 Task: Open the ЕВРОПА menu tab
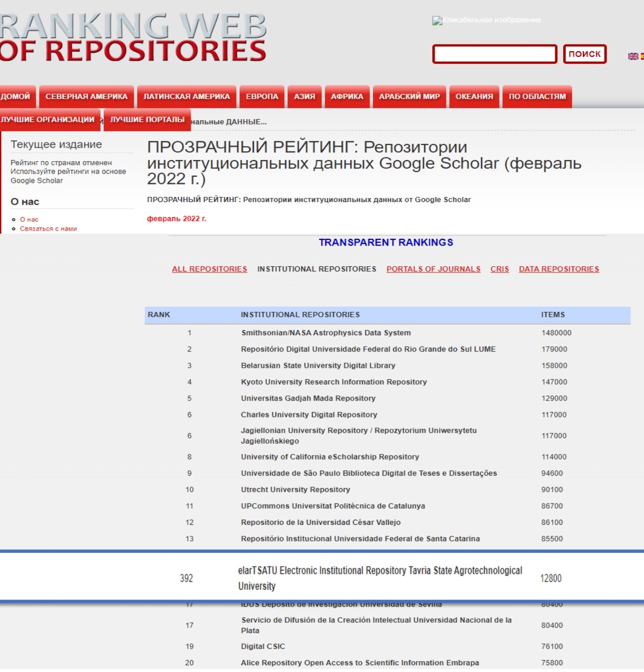(262, 96)
